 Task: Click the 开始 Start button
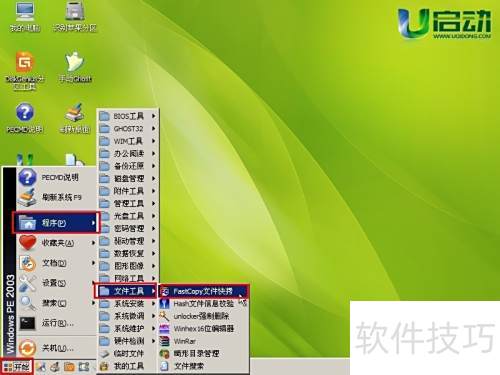17,367
